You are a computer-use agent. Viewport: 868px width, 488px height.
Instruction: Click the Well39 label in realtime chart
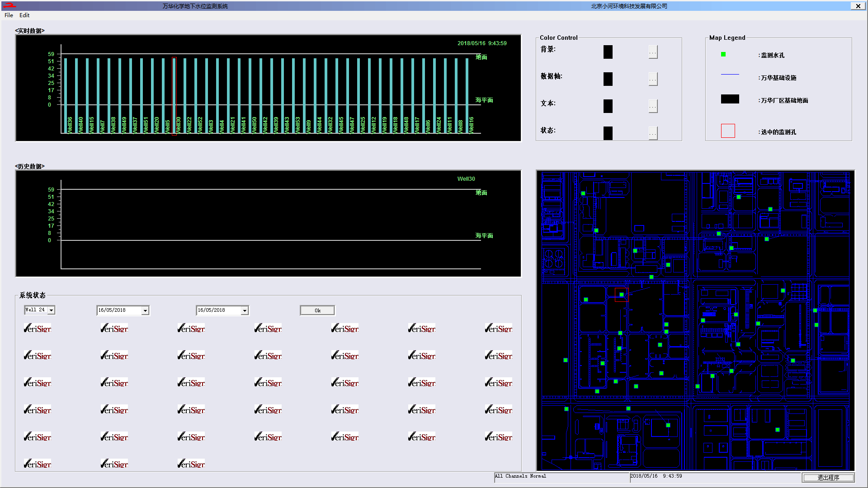(276, 125)
